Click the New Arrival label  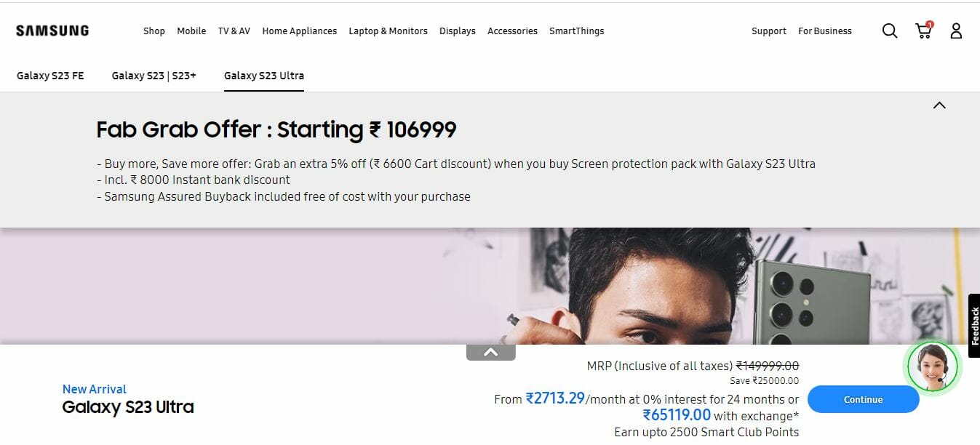click(95, 389)
